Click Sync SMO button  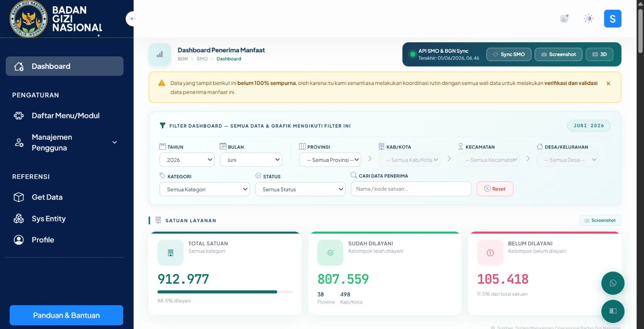[x=509, y=54]
